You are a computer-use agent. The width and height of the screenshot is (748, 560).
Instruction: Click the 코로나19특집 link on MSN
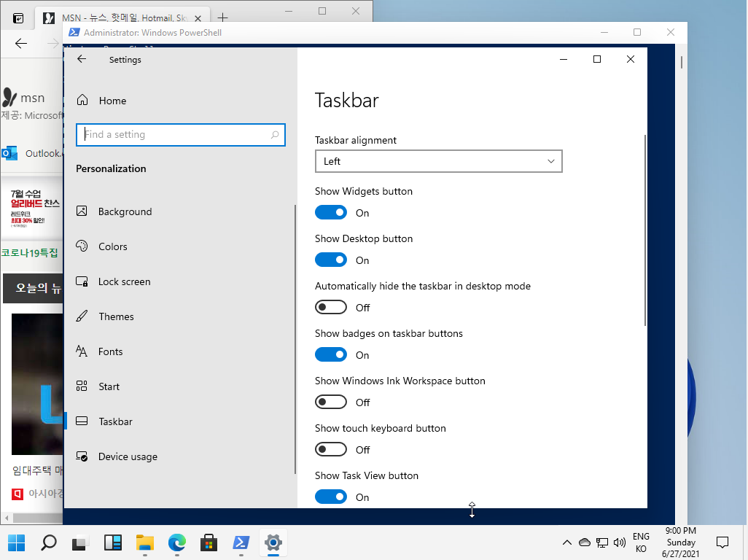pyautogui.click(x=30, y=253)
